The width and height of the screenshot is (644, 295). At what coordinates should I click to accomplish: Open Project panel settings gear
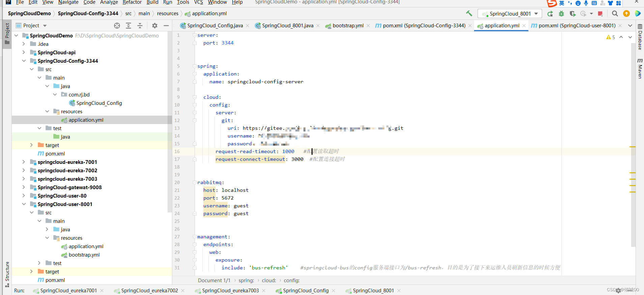click(155, 26)
